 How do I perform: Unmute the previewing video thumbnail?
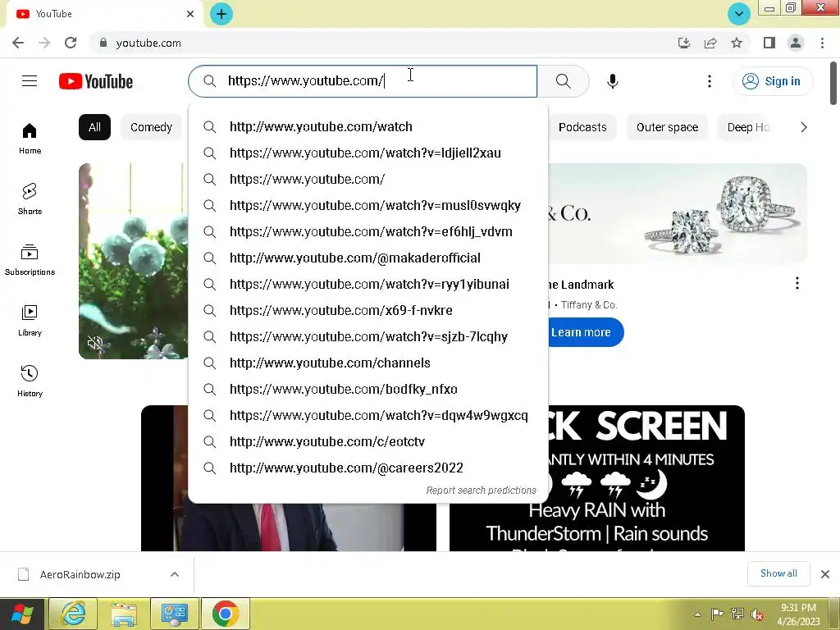(95, 343)
